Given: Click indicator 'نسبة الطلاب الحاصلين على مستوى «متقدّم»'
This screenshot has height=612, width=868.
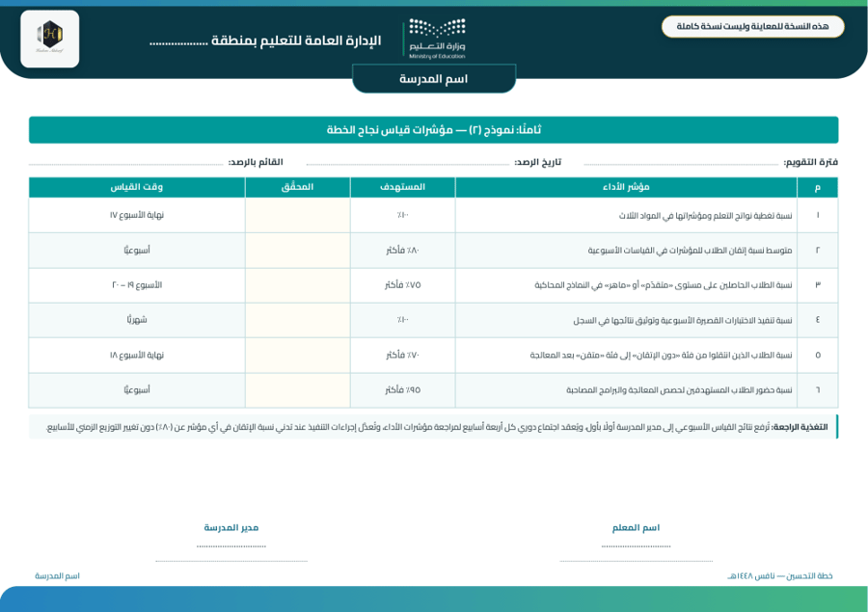Looking at the screenshot, I should pos(664,285).
